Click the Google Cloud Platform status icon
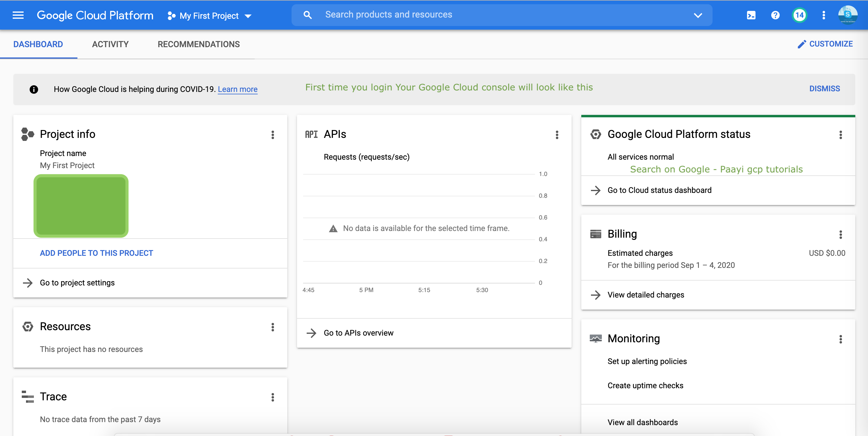This screenshot has height=436, width=868. tap(596, 135)
